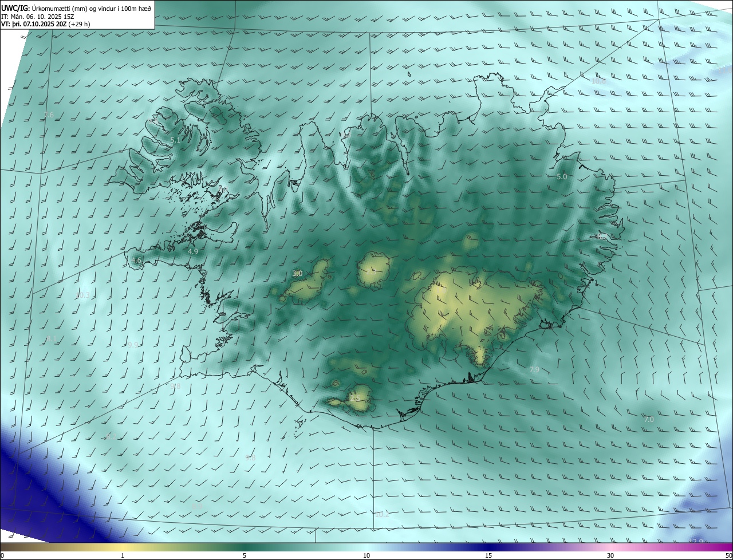Click the 3.0 value label by the glacier
This screenshot has height=560, width=733.
click(297, 274)
